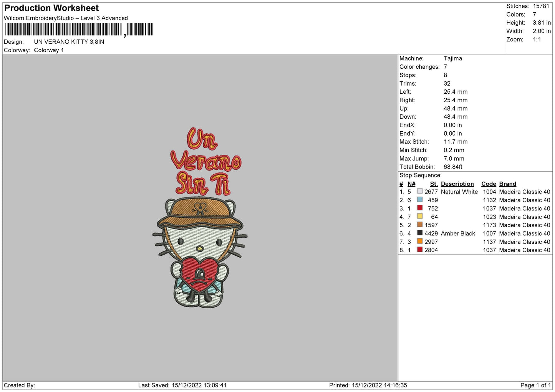Viewport: 555px width, 392px height.
Task: Select the yellow swatch in stop 4
Action: [420, 216]
